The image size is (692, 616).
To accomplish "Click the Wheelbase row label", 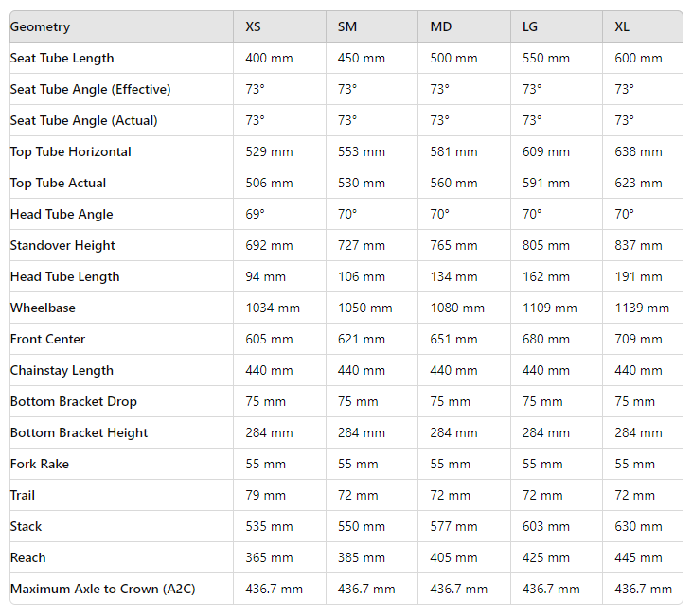I will tap(43, 308).
